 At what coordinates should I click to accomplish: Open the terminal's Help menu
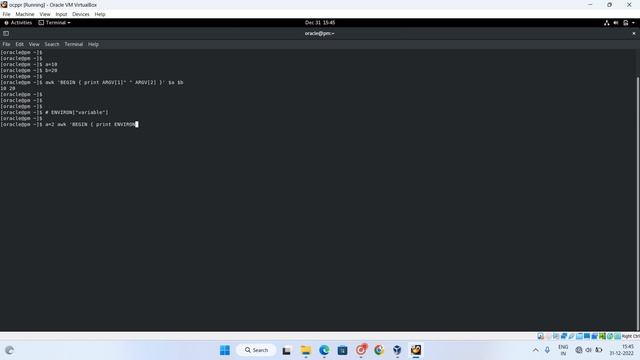(x=93, y=44)
